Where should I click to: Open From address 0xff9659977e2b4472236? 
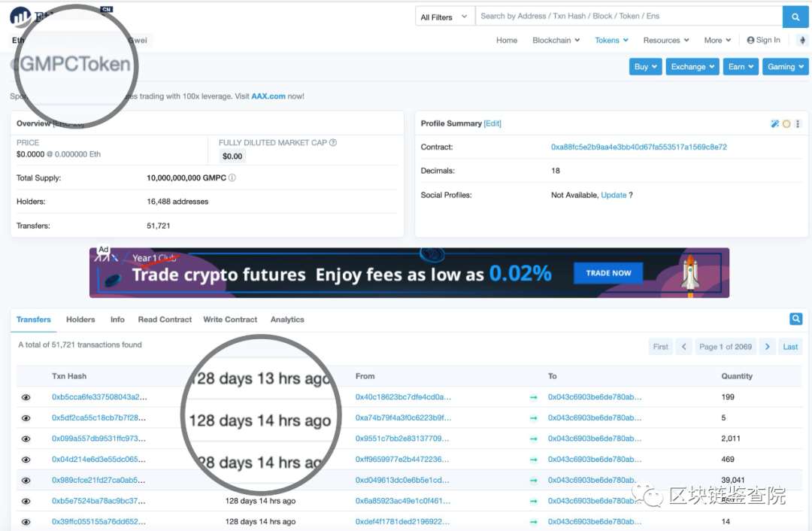(x=401, y=460)
